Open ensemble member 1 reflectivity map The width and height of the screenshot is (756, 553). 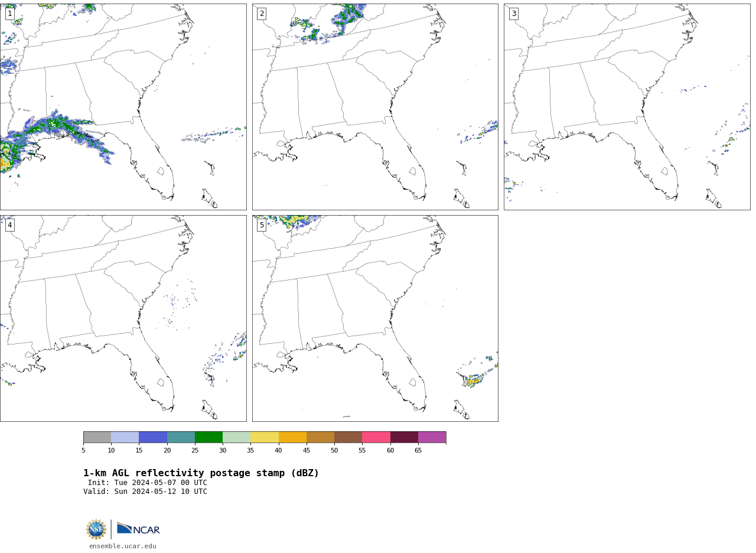(x=123, y=107)
